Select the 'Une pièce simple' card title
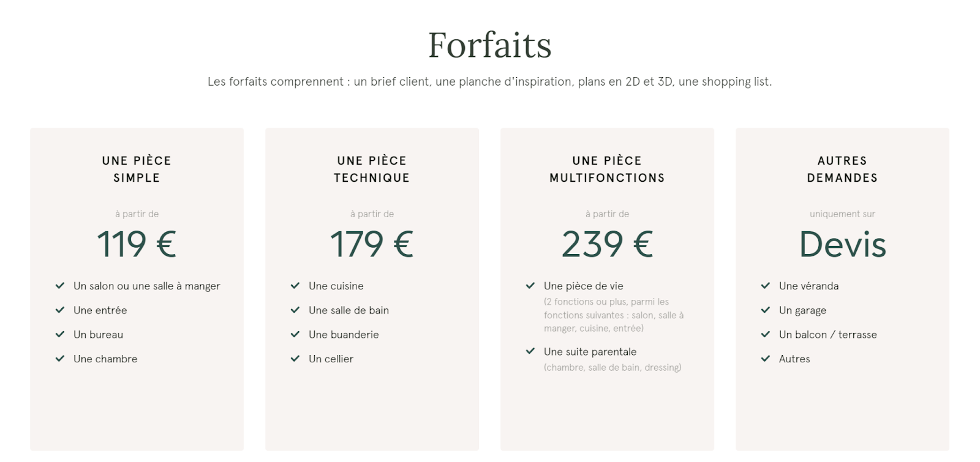This screenshot has width=980, height=462. click(x=137, y=170)
